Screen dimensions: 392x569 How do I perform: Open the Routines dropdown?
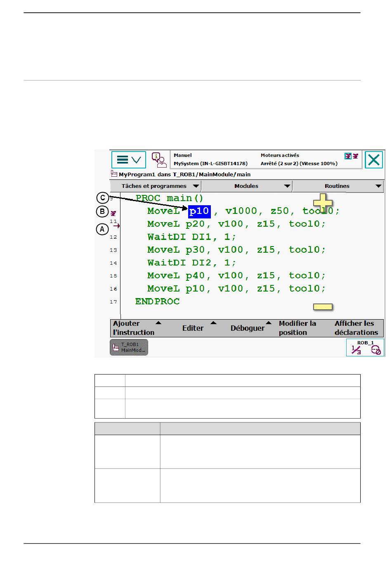pos(338,186)
